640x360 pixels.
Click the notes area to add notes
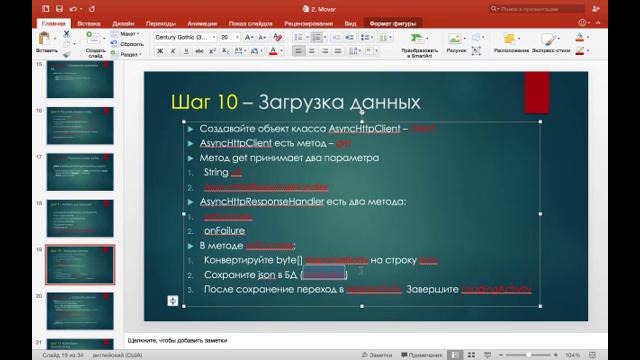(366, 340)
